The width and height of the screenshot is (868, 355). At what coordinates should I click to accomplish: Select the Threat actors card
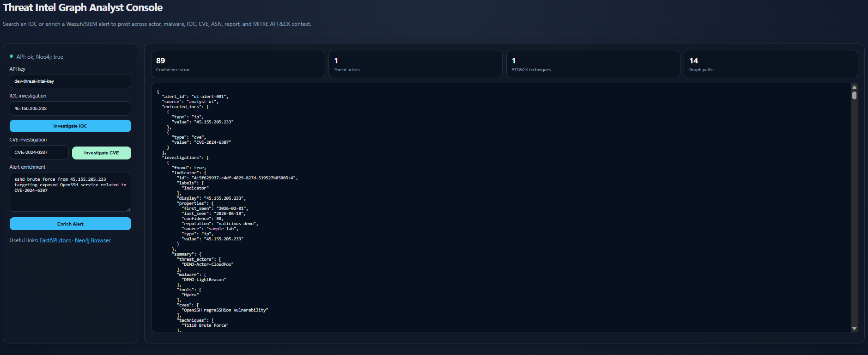click(x=415, y=64)
